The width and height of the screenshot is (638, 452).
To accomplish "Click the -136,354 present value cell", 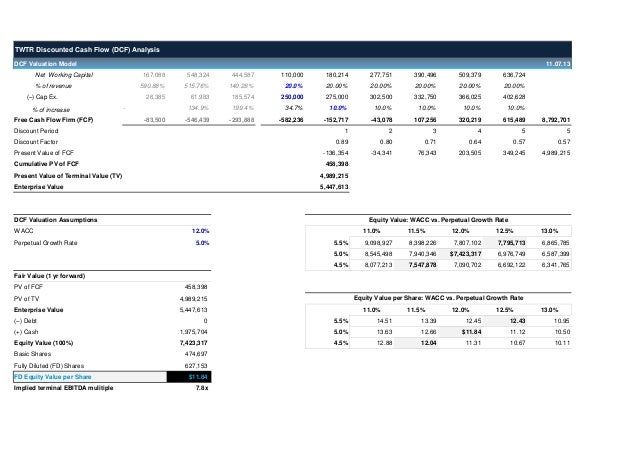I will 336,153.
